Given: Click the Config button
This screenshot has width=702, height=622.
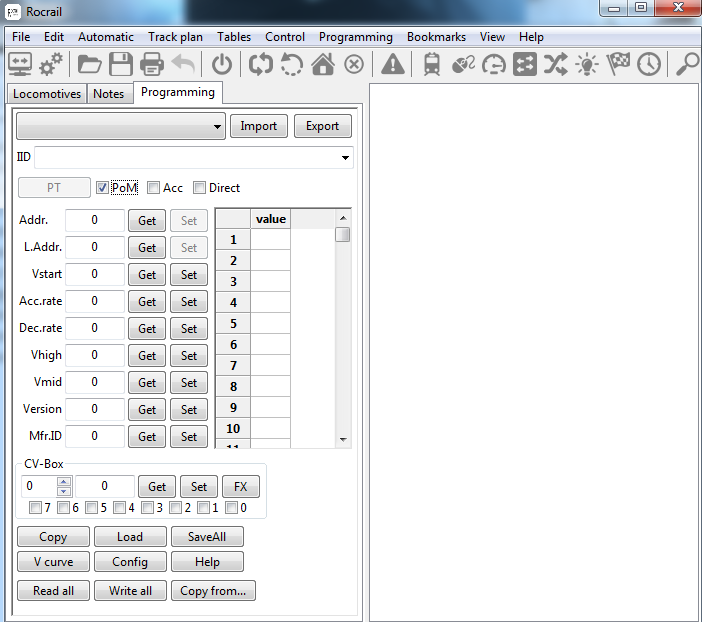Looking at the screenshot, I should point(130,562).
